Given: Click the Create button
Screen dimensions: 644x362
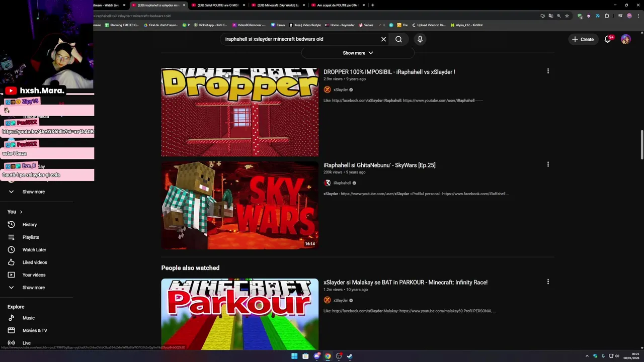Looking at the screenshot, I should [583, 39].
